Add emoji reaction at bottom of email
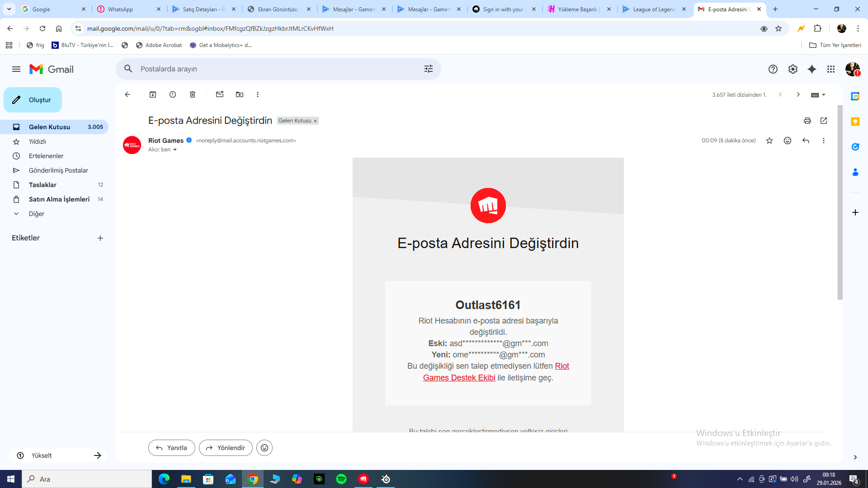The image size is (868, 488). [x=264, y=448]
